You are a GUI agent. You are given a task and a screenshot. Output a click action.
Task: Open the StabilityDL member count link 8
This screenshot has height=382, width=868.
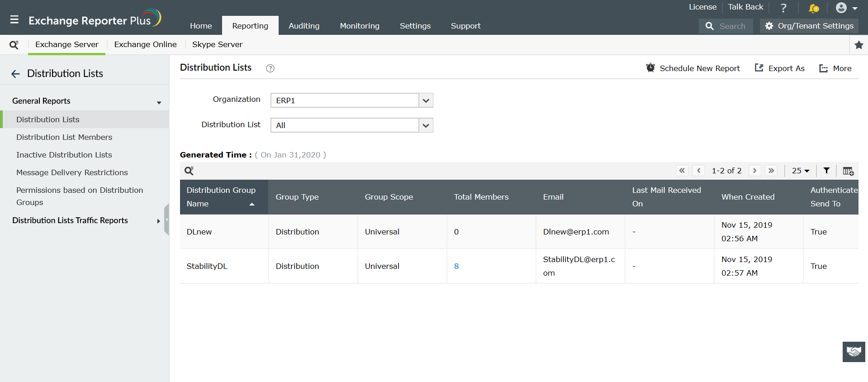(456, 266)
